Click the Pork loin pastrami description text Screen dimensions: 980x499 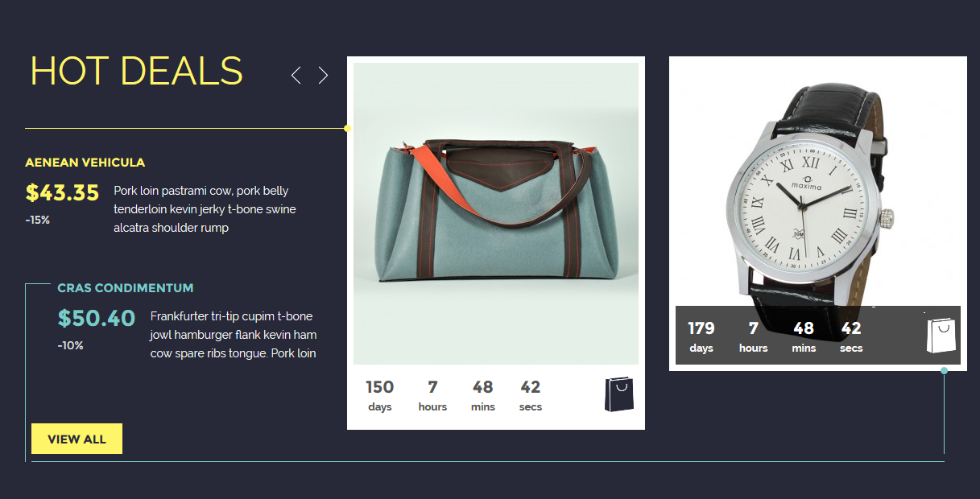click(205, 209)
